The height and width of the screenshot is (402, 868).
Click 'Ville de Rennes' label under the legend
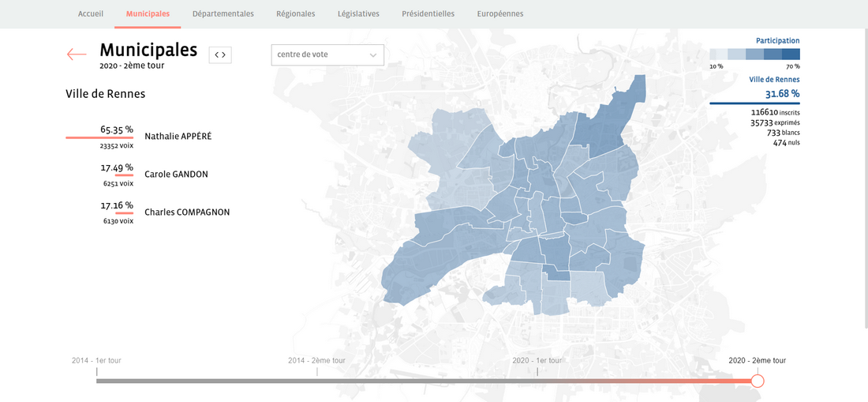pos(774,79)
